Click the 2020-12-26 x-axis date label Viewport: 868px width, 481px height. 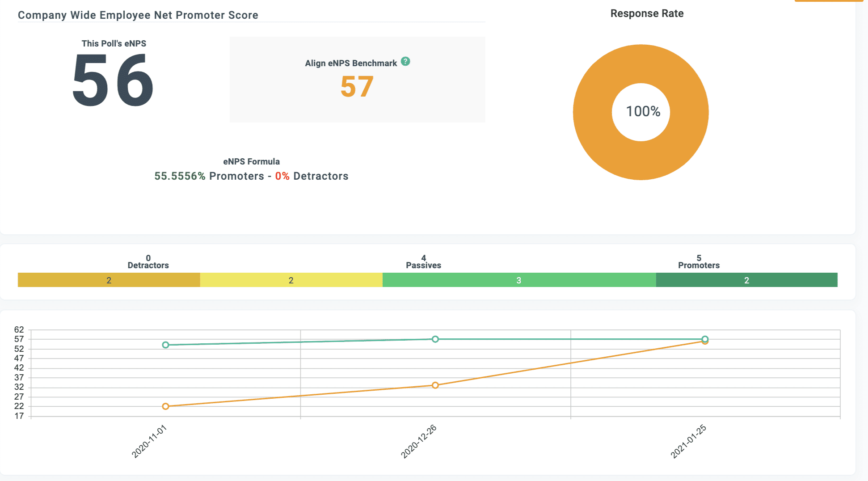pyautogui.click(x=418, y=442)
